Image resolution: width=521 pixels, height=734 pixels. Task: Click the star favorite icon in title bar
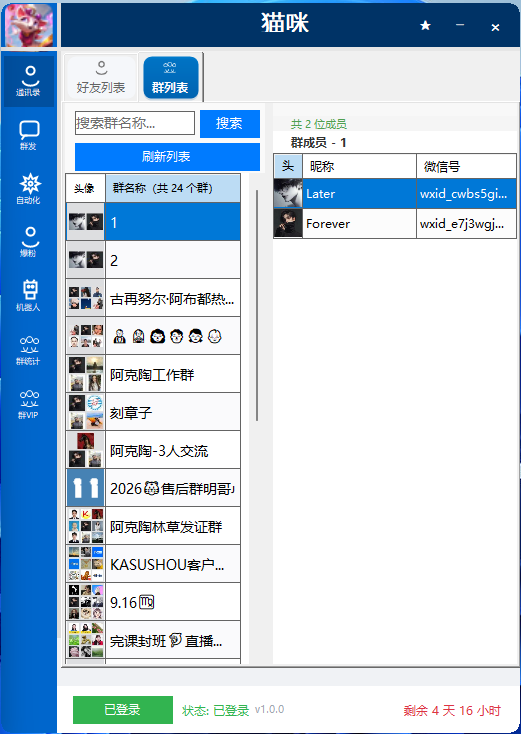click(425, 25)
